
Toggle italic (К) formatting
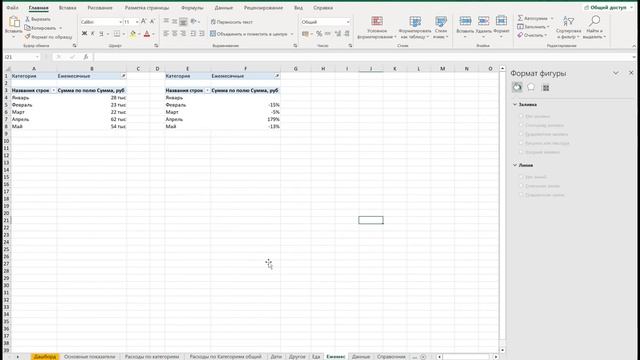[93, 33]
